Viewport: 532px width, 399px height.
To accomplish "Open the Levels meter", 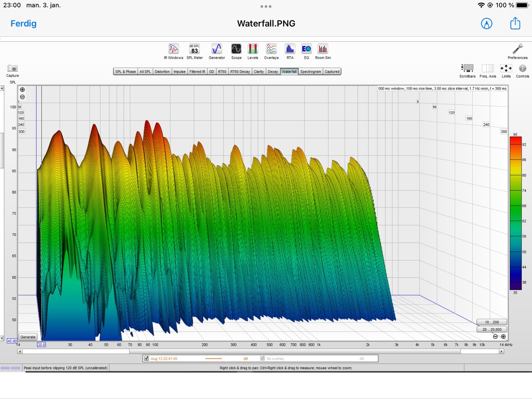I will [x=253, y=51].
